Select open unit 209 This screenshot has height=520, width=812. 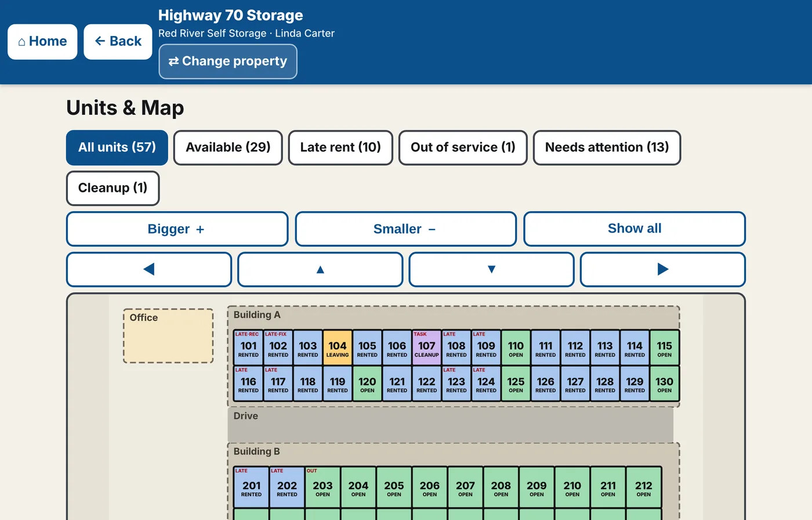536,487
